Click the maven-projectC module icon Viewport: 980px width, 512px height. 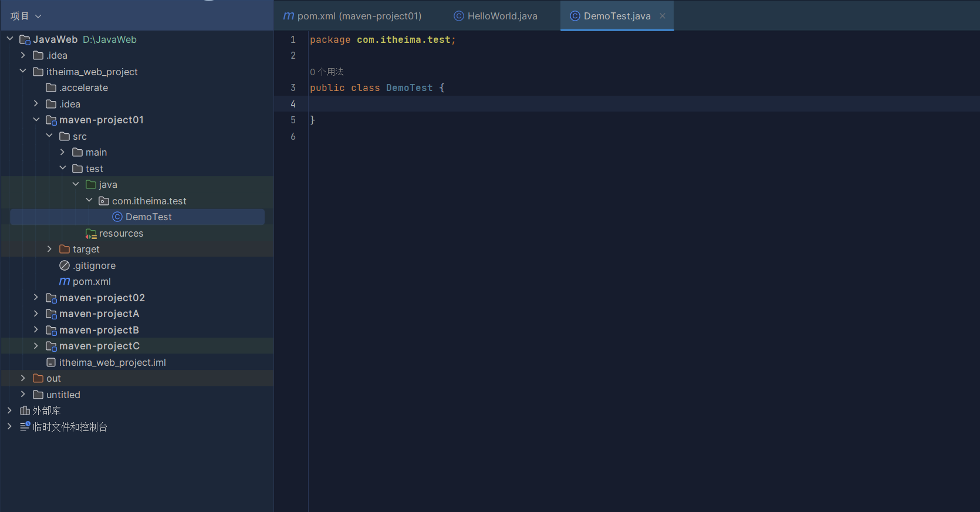[51, 346]
